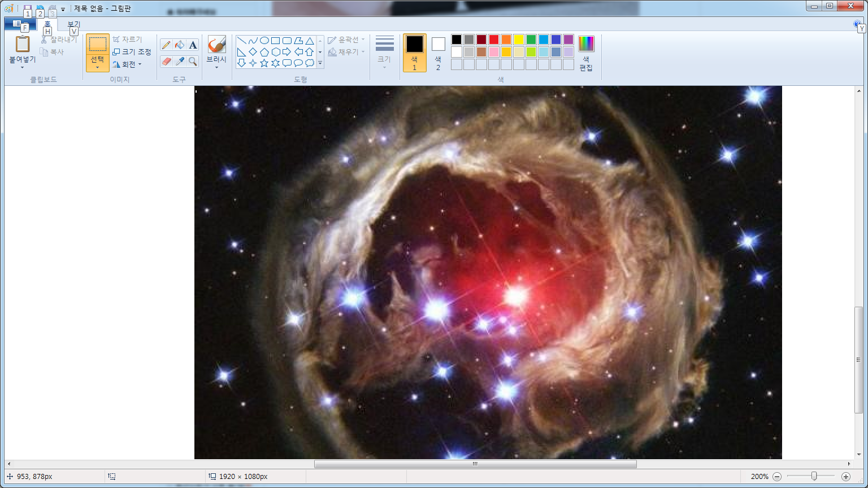
Task: Open the Brushes (브러시) dropdown arrow
Action: point(216,67)
